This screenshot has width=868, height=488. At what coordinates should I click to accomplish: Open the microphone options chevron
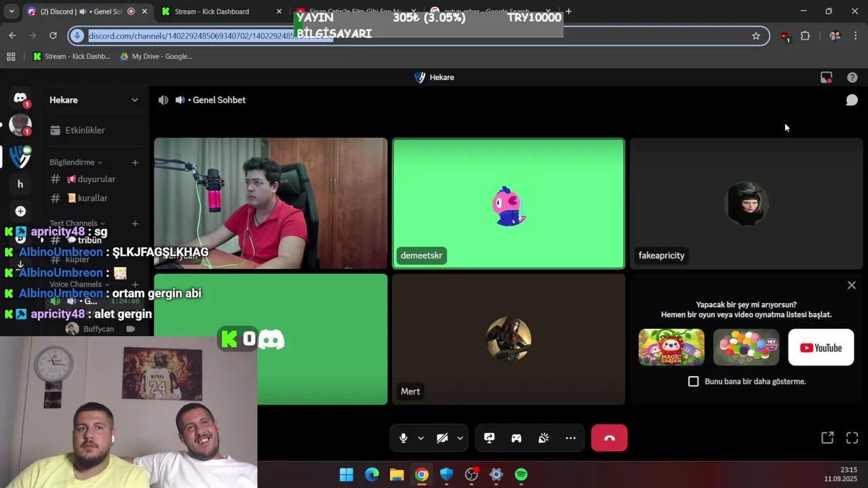pos(420,439)
